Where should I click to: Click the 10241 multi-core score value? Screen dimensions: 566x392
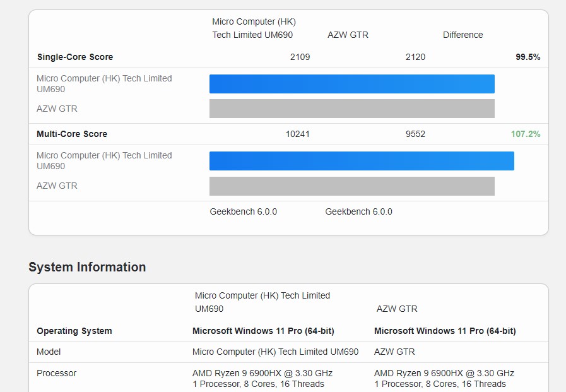click(x=298, y=134)
